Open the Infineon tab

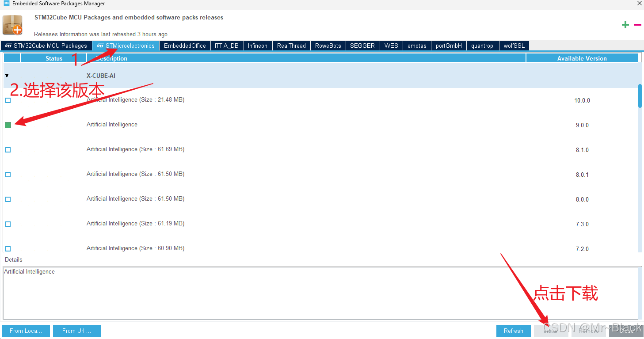[x=258, y=46]
